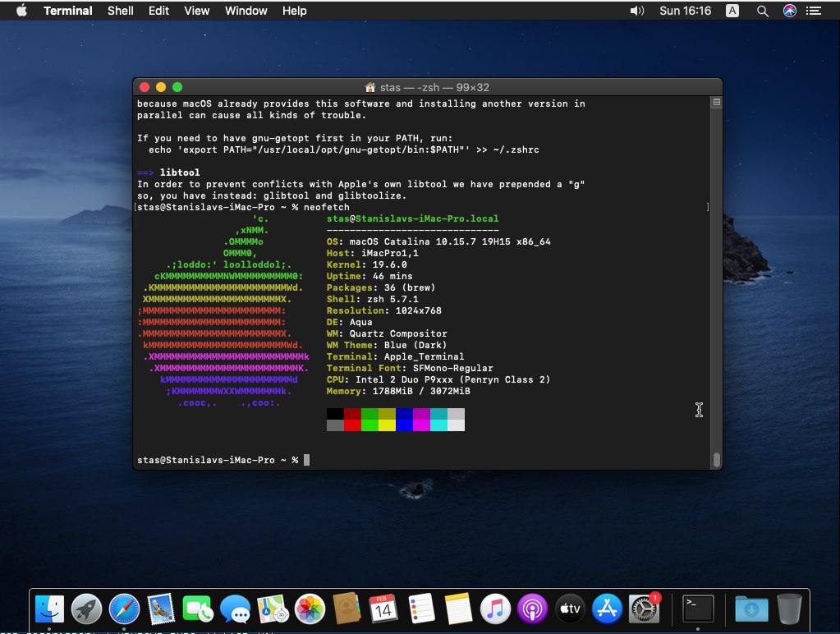840x634 pixels.
Task: Click the 'Uptime: 46 mins' line
Action: click(x=370, y=276)
